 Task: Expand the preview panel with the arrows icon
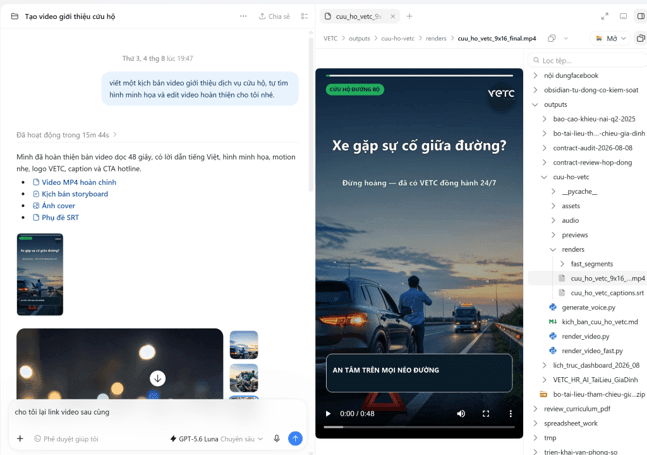604,17
